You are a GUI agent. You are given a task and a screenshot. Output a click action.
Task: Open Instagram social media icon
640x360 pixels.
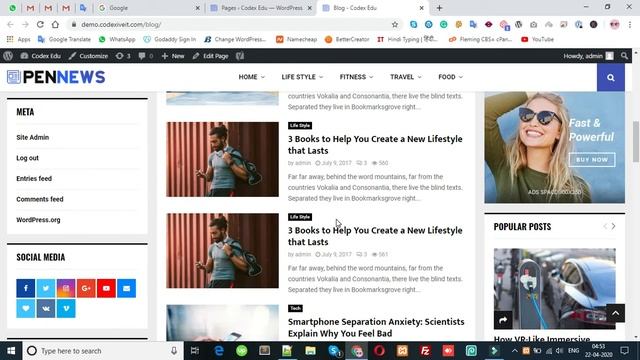(66, 288)
